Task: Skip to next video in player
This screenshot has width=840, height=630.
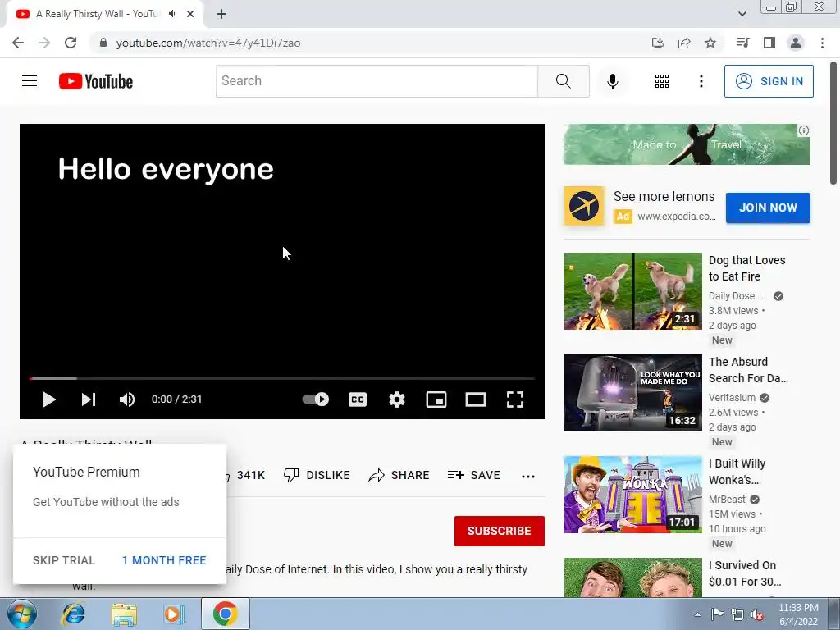Action: click(x=89, y=399)
